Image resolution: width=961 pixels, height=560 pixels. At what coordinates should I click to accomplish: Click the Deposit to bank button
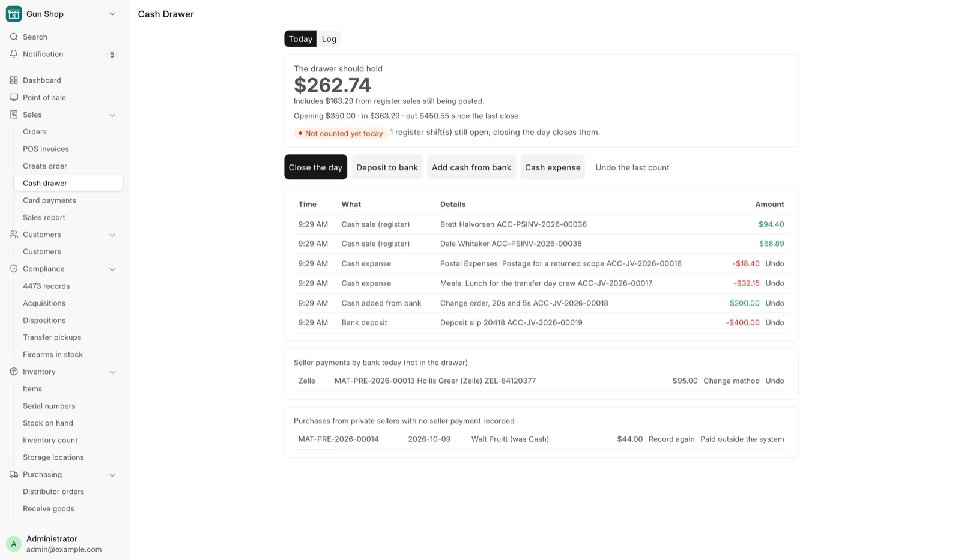pyautogui.click(x=387, y=167)
